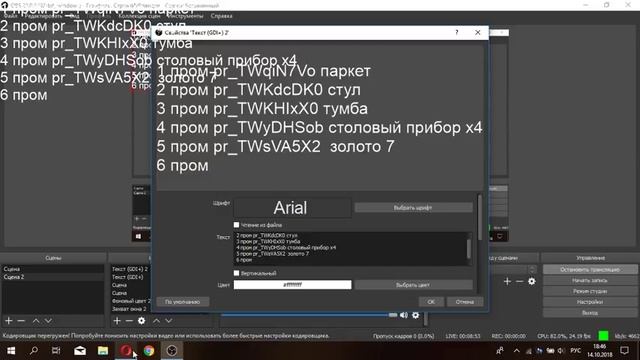Add a scene transition with plus icon
640x360 pixels.
click(x=507, y=281)
